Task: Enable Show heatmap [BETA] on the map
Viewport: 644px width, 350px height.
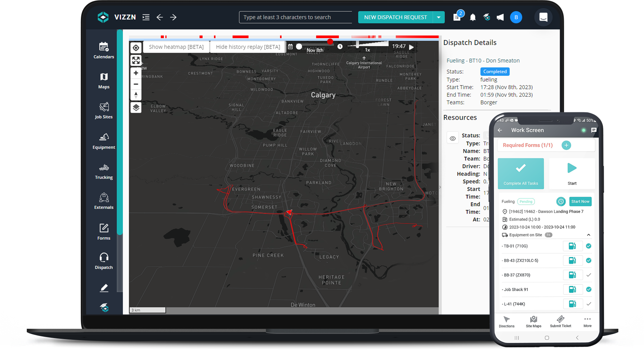Action: pos(176,47)
